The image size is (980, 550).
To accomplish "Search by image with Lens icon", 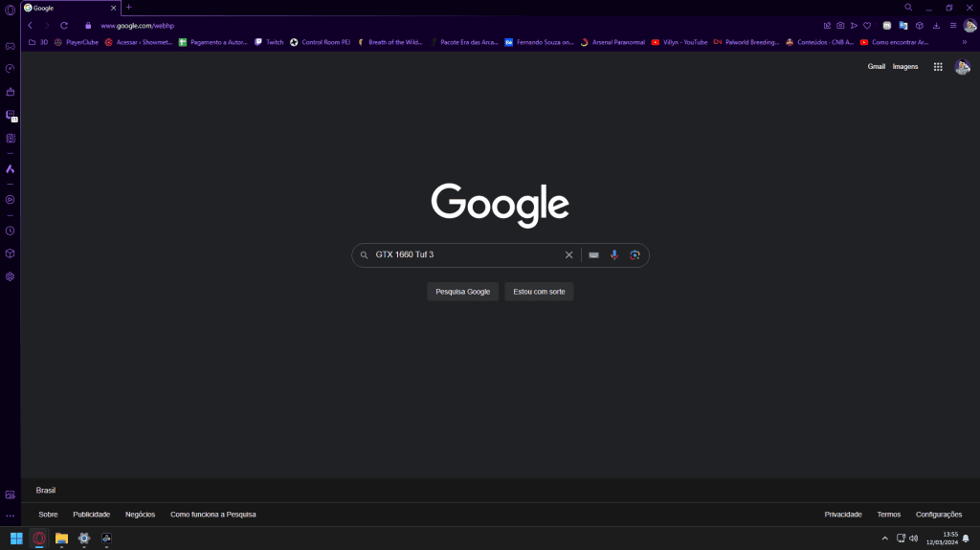I will pyautogui.click(x=635, y=255).
